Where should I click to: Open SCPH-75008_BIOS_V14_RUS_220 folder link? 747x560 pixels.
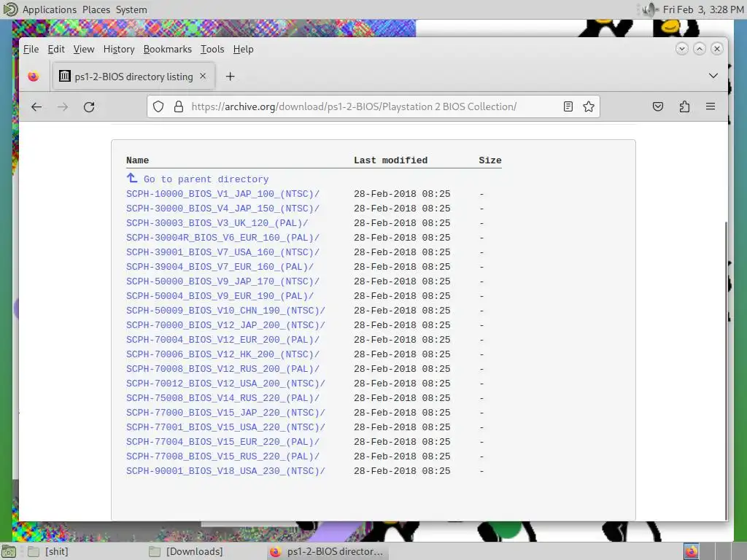coord(223,398)
